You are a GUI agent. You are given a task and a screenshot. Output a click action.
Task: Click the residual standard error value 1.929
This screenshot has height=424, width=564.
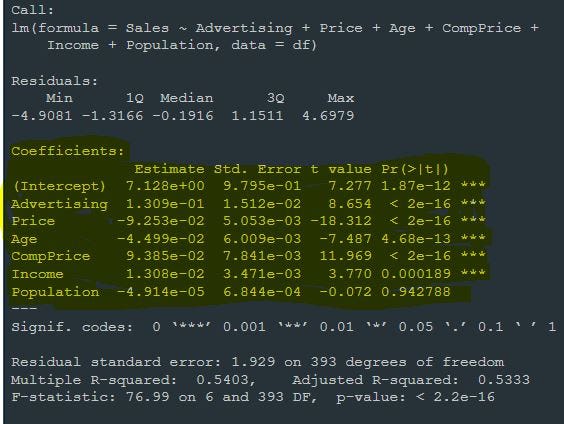click(253, 362)
